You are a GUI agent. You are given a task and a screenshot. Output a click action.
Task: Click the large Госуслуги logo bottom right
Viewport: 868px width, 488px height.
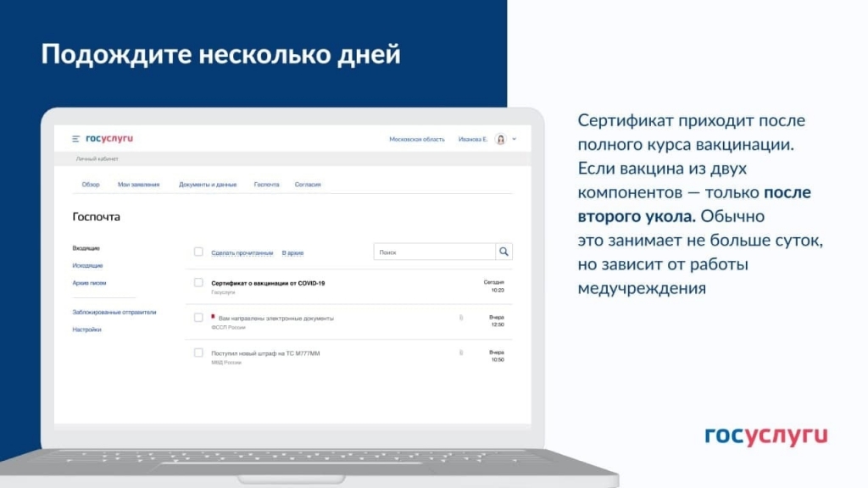[766, 436]
